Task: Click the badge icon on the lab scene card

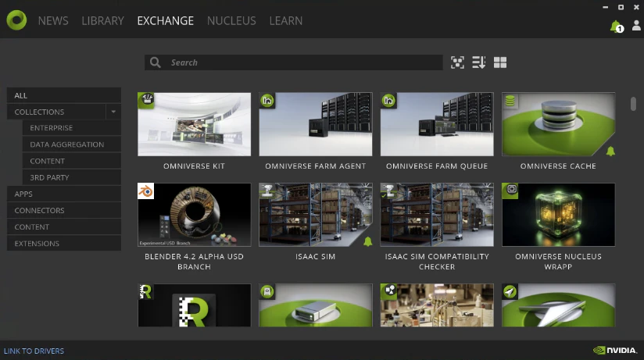Action: (x=389, y=291)
